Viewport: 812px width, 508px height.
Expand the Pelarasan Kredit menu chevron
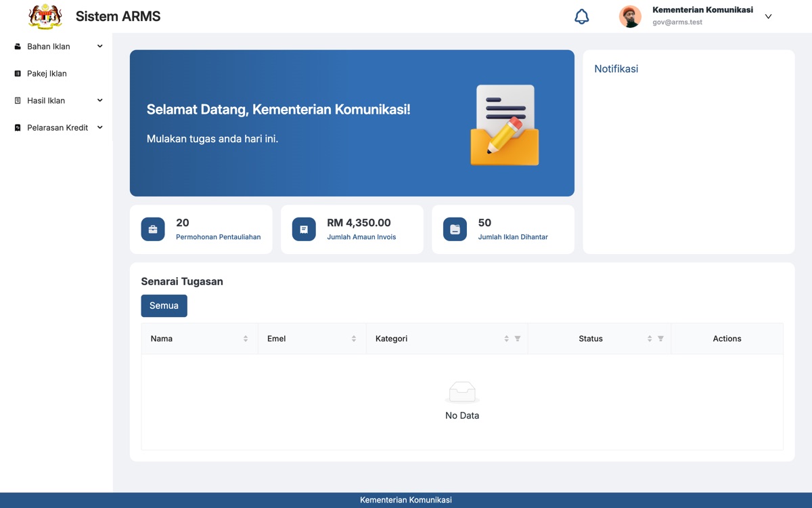pyautogui.click(x=100, y=128)
